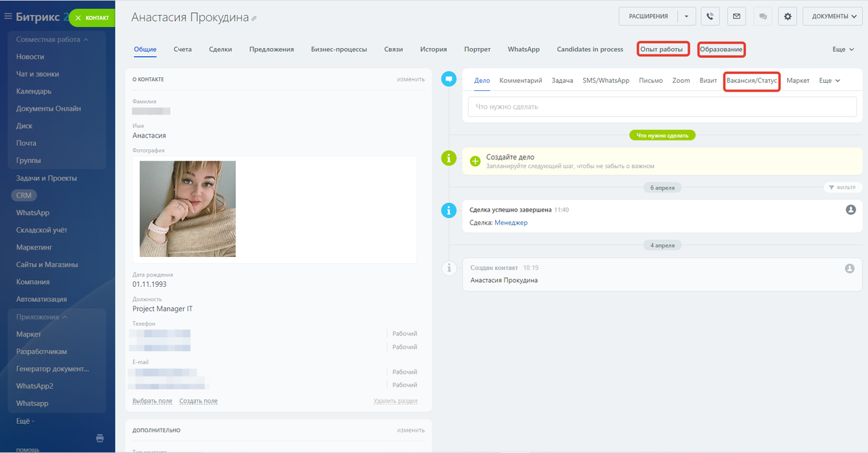Click blue chat icon on timeline

448,79
